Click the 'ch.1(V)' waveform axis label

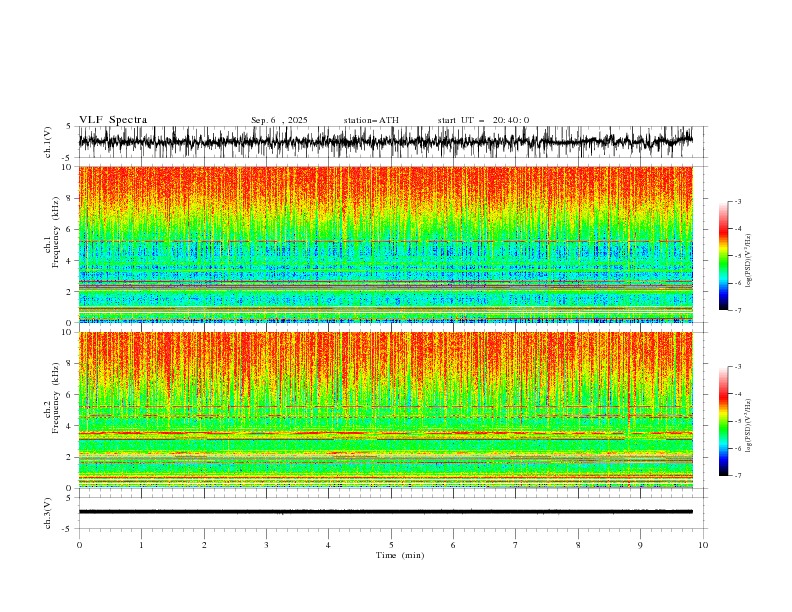(48, 142)
